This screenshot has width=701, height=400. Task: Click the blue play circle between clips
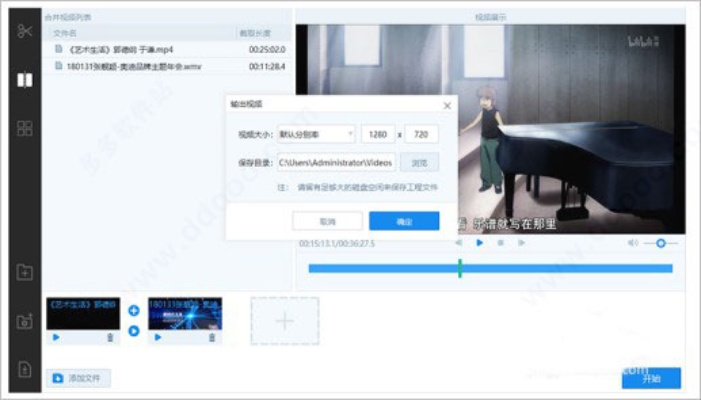click(x=134, y=331)
